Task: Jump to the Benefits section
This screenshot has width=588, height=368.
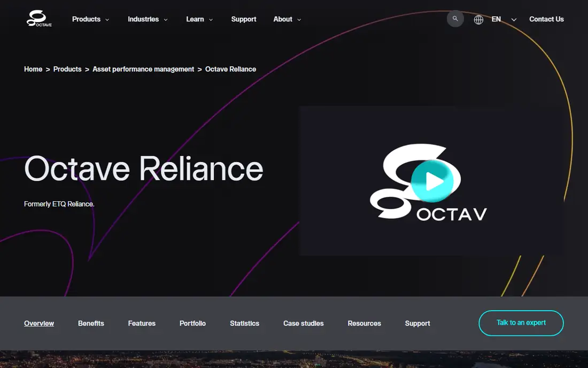Action: point(91,324)
